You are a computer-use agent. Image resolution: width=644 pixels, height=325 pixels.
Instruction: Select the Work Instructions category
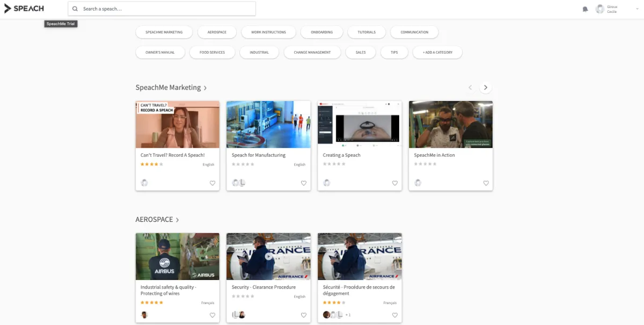point(268,32)
